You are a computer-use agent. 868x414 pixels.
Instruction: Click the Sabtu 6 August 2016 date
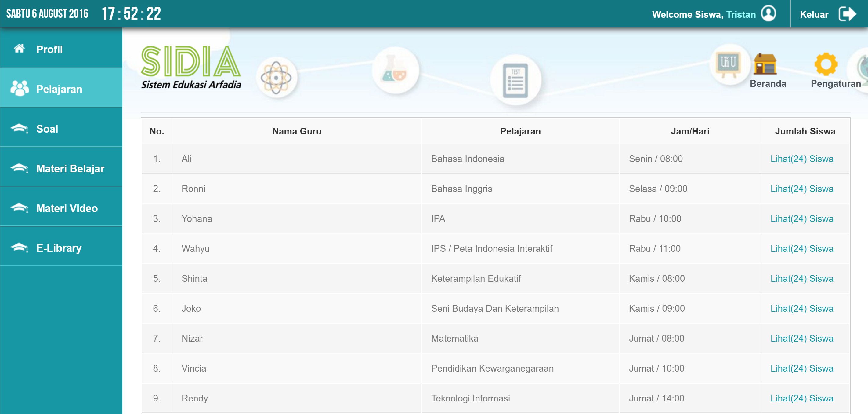point(47,14)
